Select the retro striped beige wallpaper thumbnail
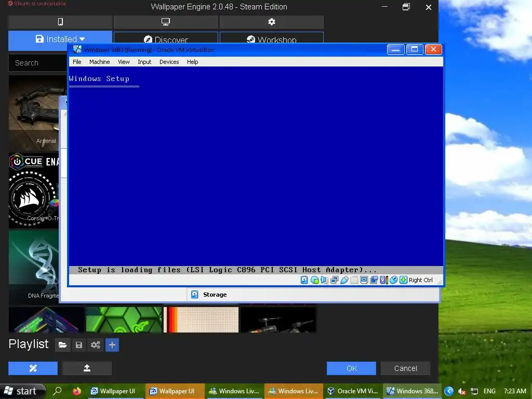 point(201,320)
